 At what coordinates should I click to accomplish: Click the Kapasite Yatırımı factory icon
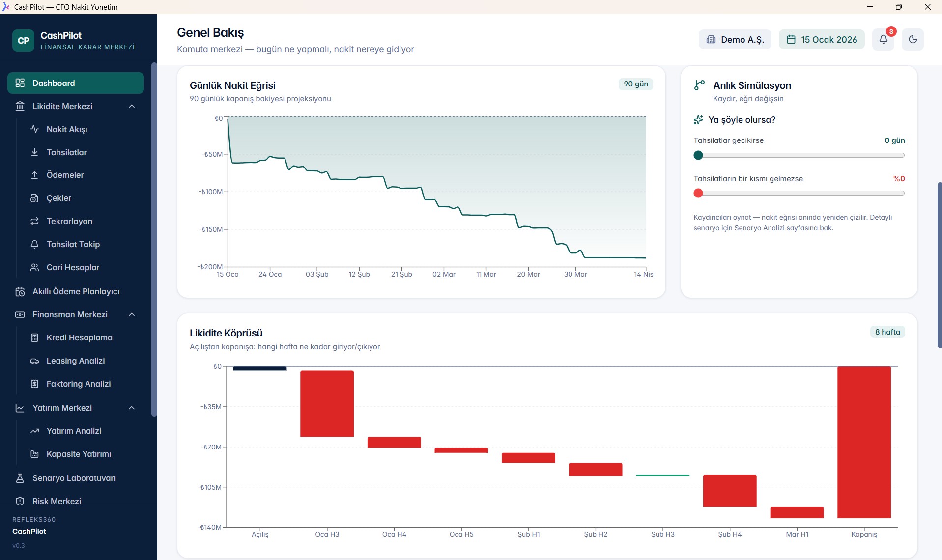pos(34,454)
